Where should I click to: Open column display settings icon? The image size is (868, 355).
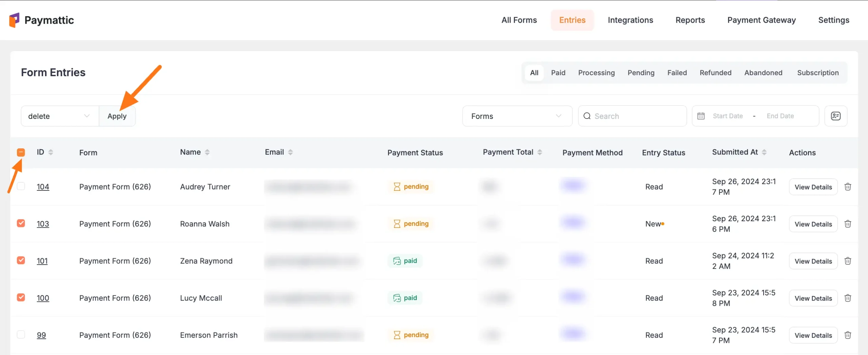pyautogui.click(x=835, y=116)
